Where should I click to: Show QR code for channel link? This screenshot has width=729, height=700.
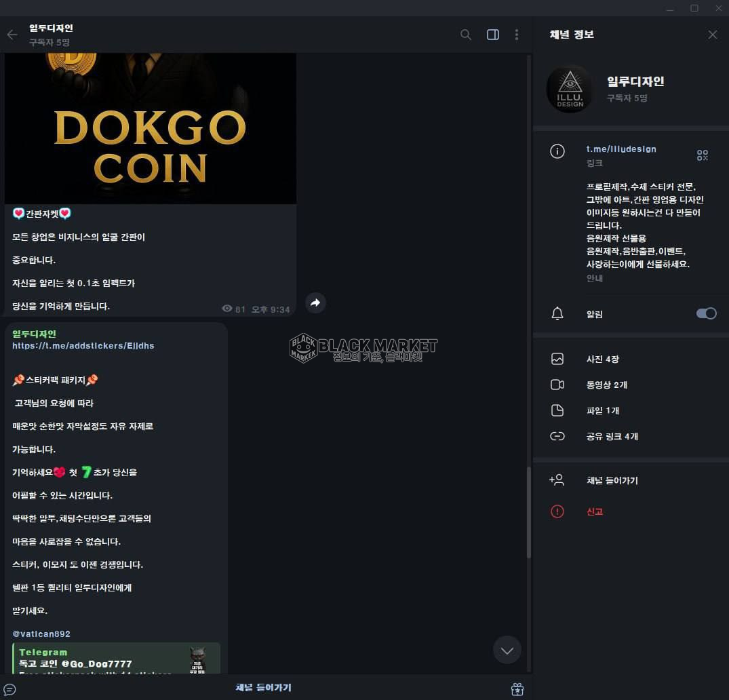[x=702, y=155]
